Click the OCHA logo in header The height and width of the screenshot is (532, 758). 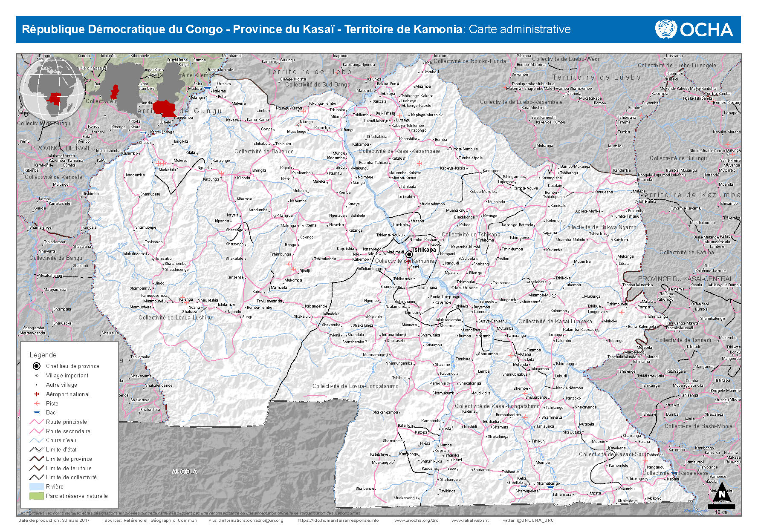pyautogui.click(x=694, y=29)
